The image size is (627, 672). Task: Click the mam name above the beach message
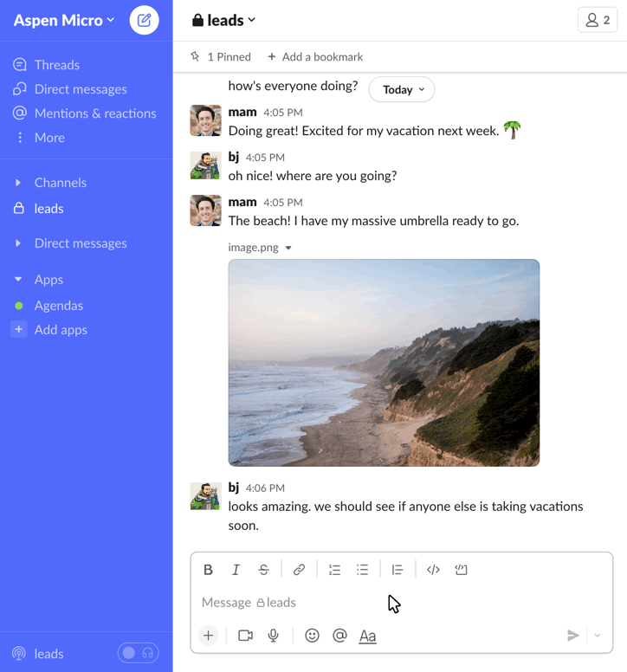click(x=242, y=202)
